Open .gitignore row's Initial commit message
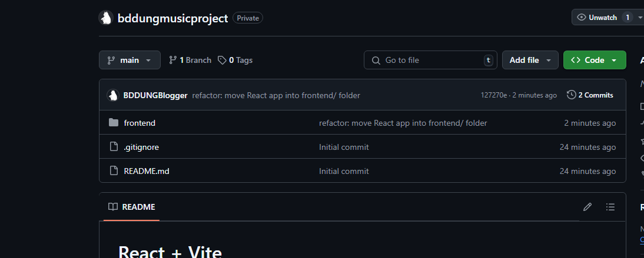The image size is (644, 258). (344, 148)
